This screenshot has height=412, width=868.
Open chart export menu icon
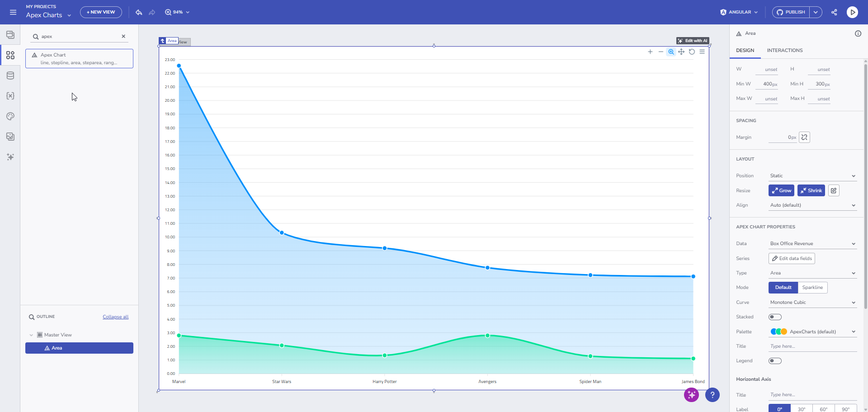pos(702,52)
